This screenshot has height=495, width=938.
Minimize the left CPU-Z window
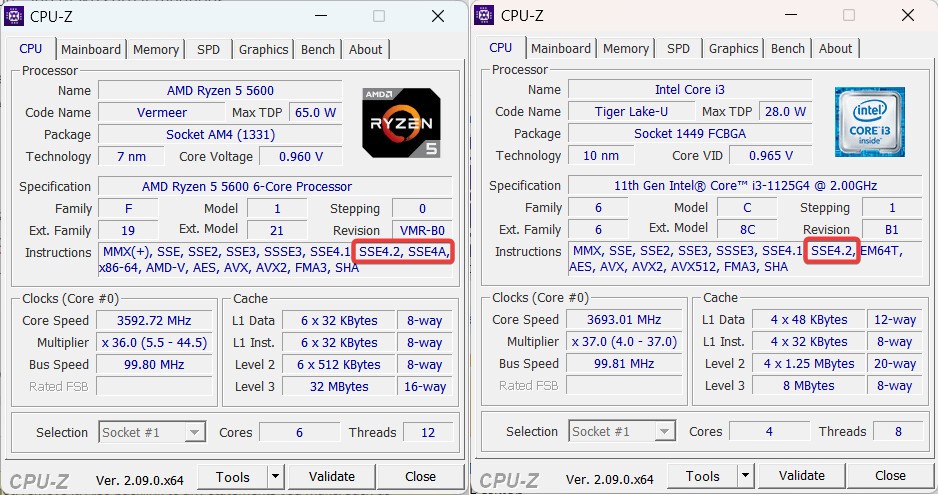pos(320,16)
